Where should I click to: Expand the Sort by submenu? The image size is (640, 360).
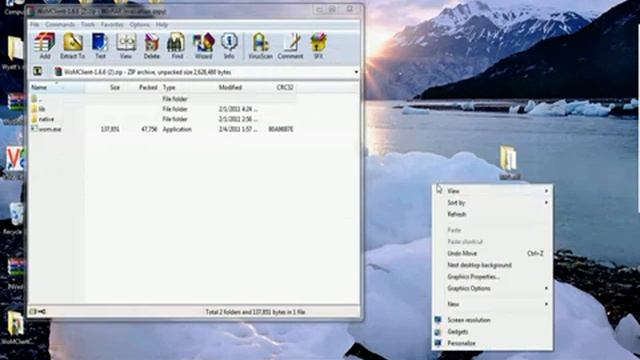[492, 202]
